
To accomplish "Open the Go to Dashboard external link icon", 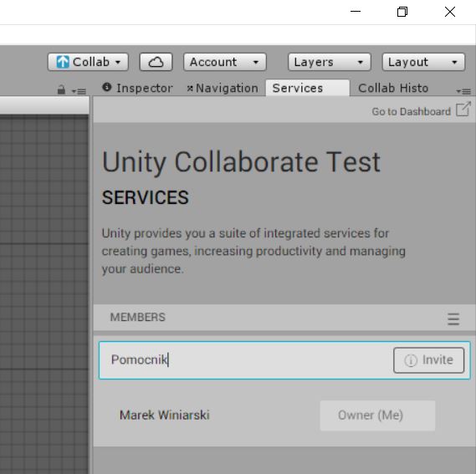I will click(463, 110).
